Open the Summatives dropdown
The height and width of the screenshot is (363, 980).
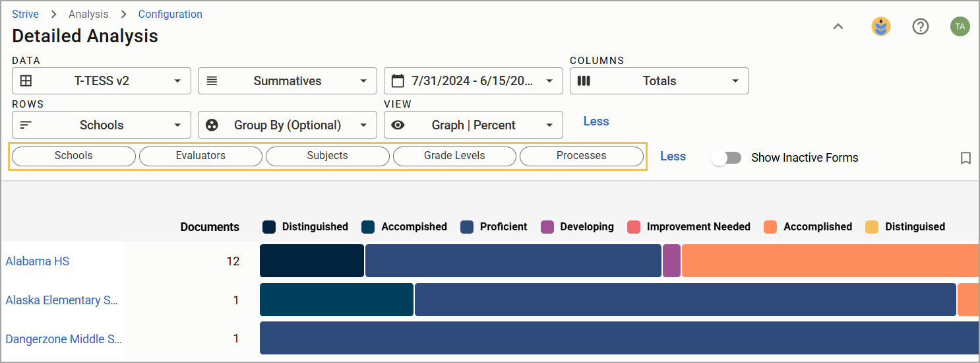tap(288, 81)
